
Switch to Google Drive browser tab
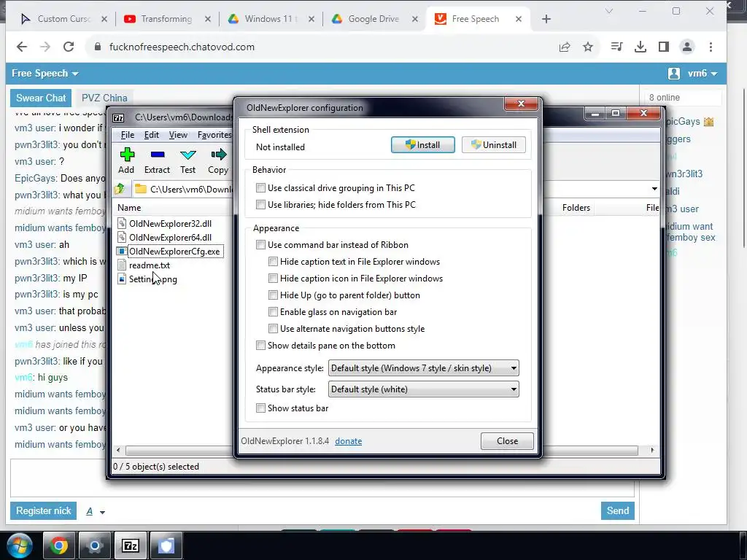pyautogui.click(x=373, y=19)
